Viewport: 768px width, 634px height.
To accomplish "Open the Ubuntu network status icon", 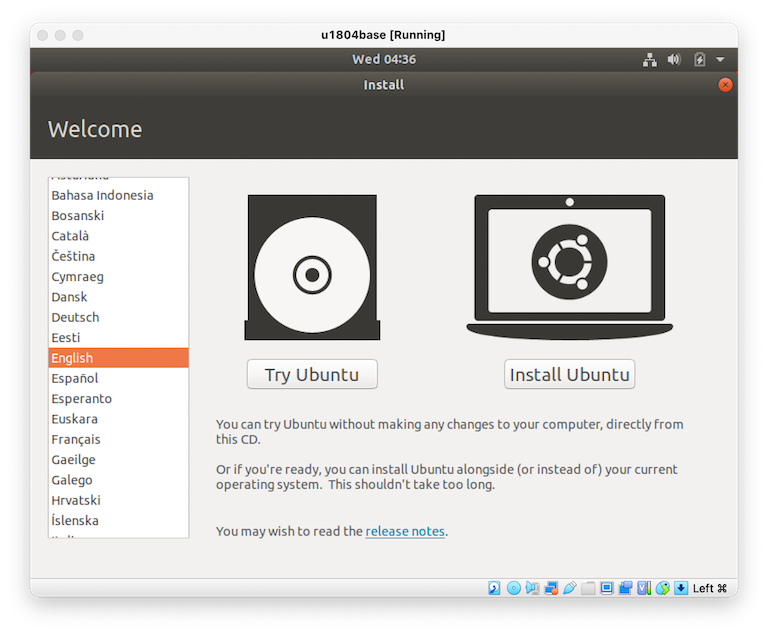I will click(x=649, y=60).
